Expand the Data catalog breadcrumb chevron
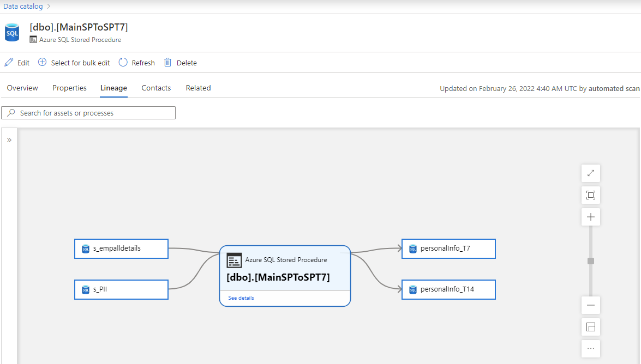Screen dimensions: 641x364 48,6
